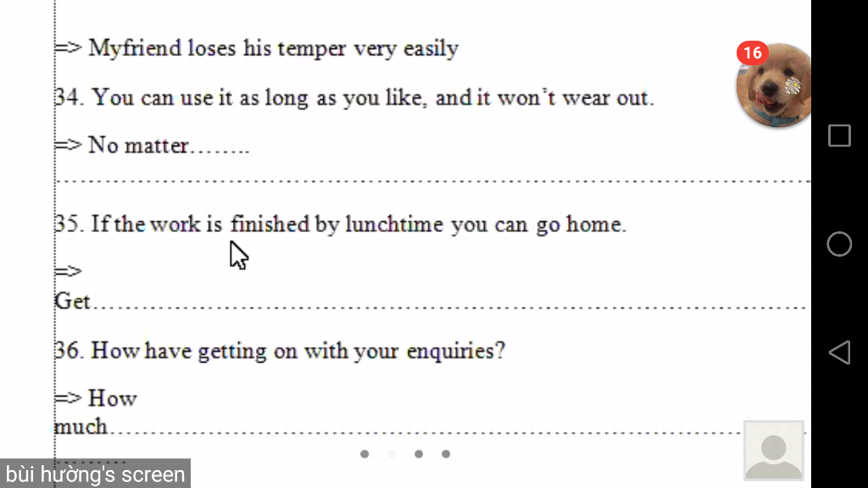
Task: Open the participant avatar thumbnail
Action: pos(773,451)
